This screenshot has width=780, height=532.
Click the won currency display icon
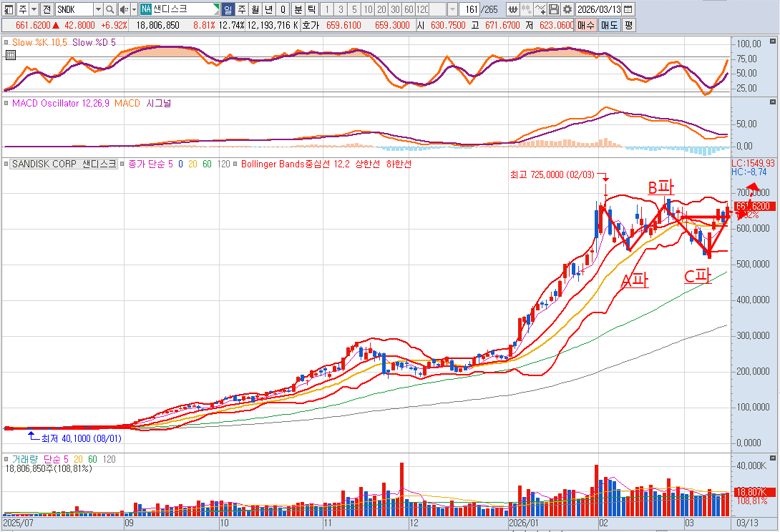tap(513, 9)
